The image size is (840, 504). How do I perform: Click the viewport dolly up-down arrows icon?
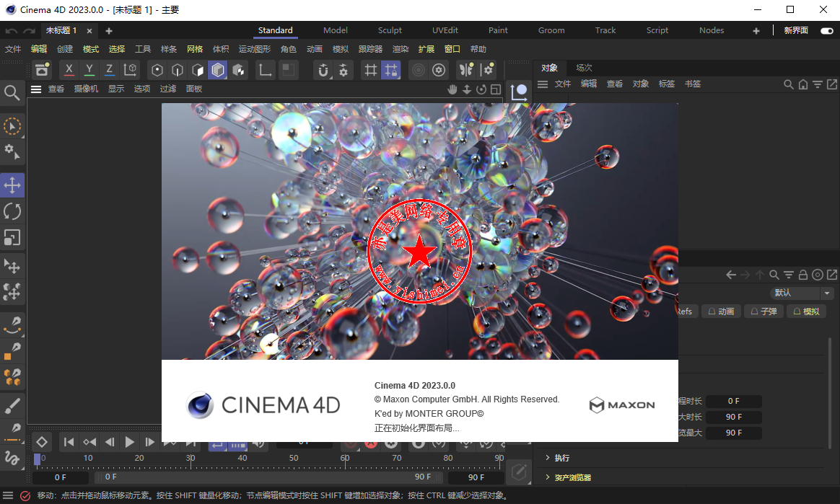coord(467,89)
